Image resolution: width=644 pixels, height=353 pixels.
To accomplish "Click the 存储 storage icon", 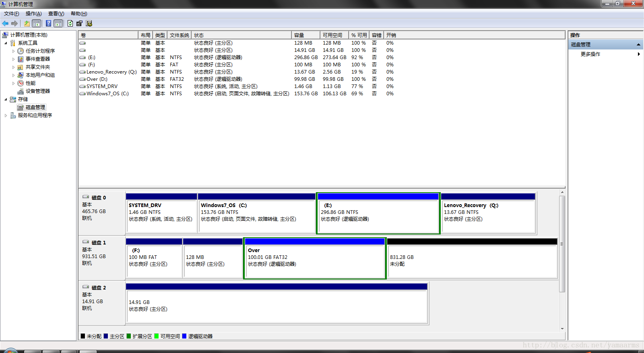I will 13,99.
